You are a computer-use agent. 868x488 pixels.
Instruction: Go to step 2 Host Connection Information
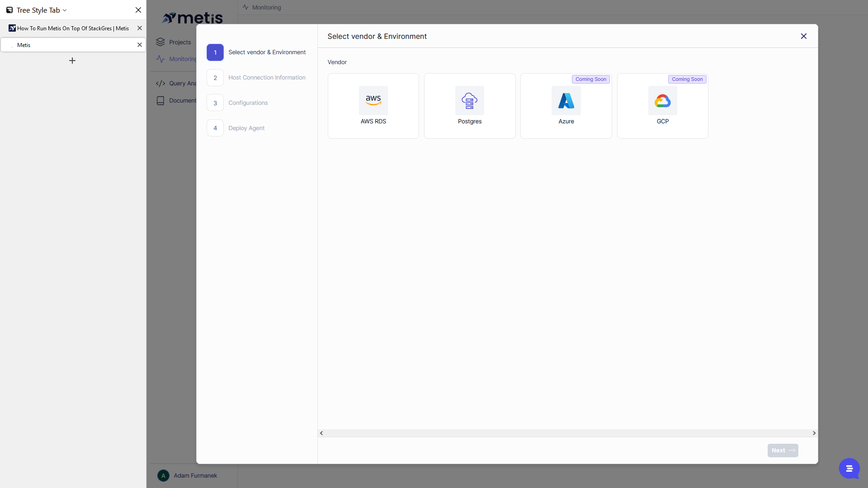pyautogui.click(x=256, y=78)
